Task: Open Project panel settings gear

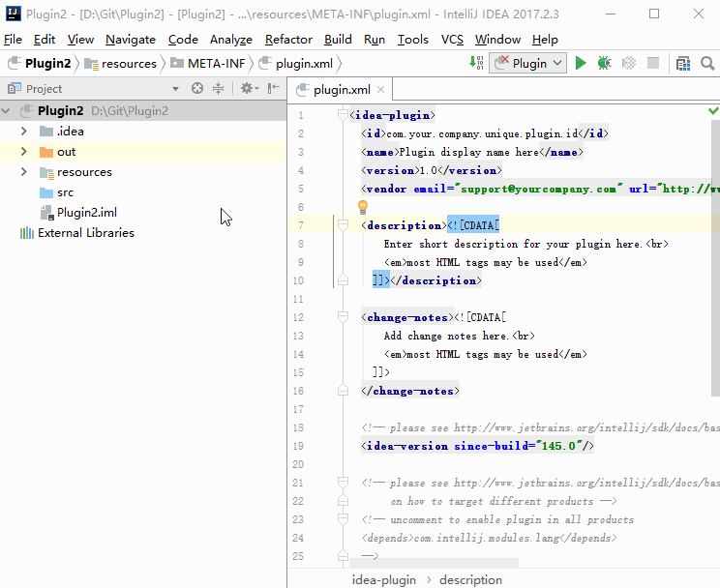Action: click(x=250, y=88)
